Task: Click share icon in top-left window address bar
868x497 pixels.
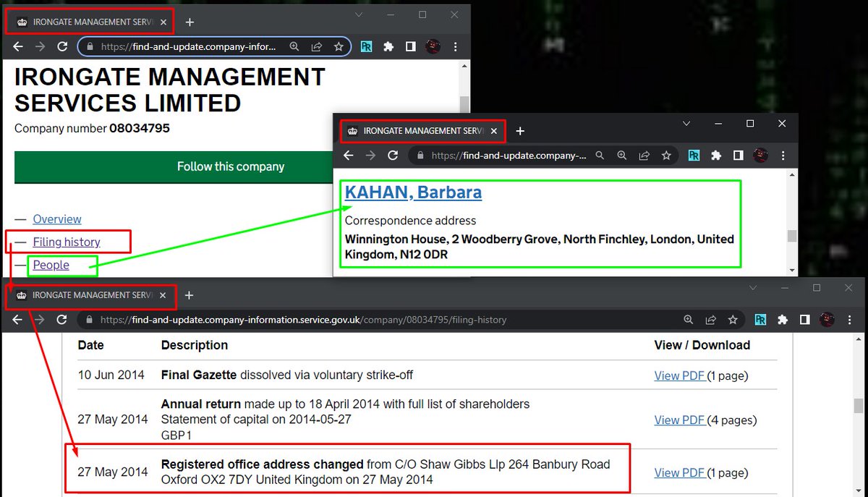Action: pos(316,46)
